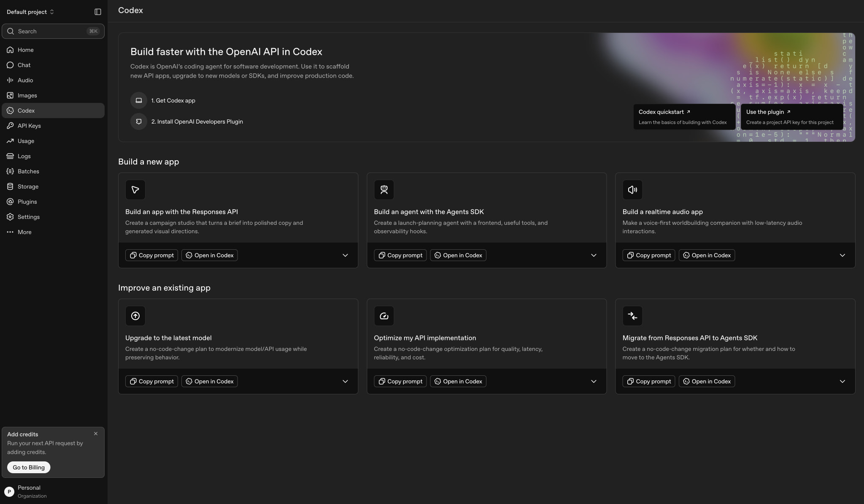Click the Storage database icon
This screenshot has height=504, width=864.
[10, 186]
